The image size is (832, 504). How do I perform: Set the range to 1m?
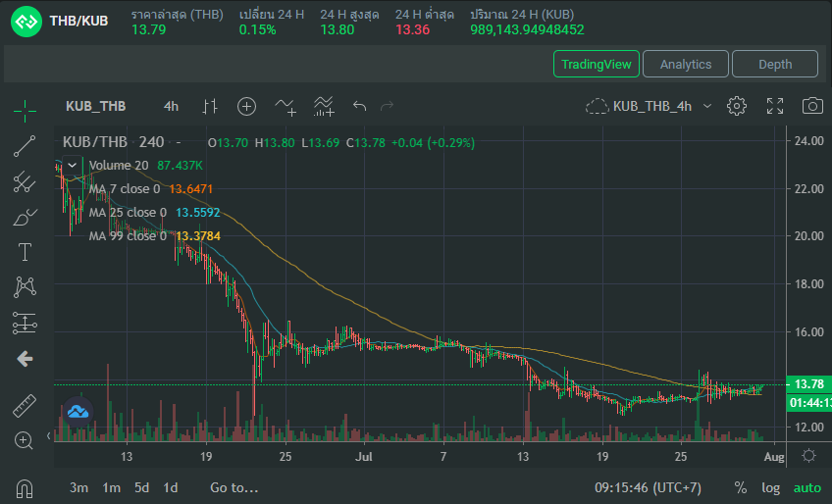point(111,487)
